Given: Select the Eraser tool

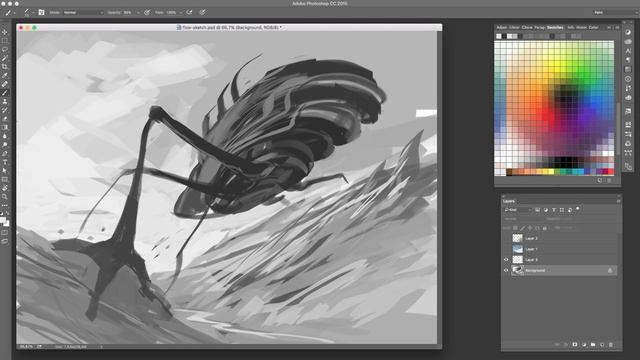Looking at the screenshot, I should pyautogui.click(x=5, y=118).
